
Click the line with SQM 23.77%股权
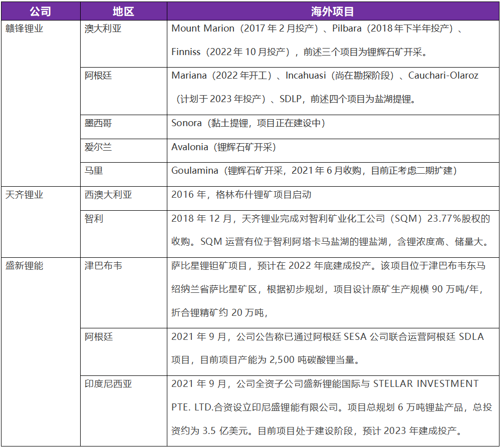click(331, 218)
